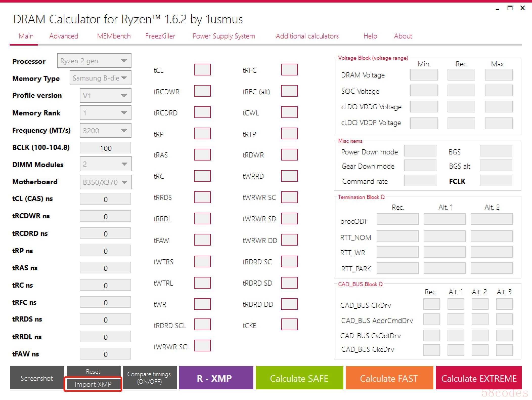
Task: Click the tCKE timing box
Action: pos(289,324)
